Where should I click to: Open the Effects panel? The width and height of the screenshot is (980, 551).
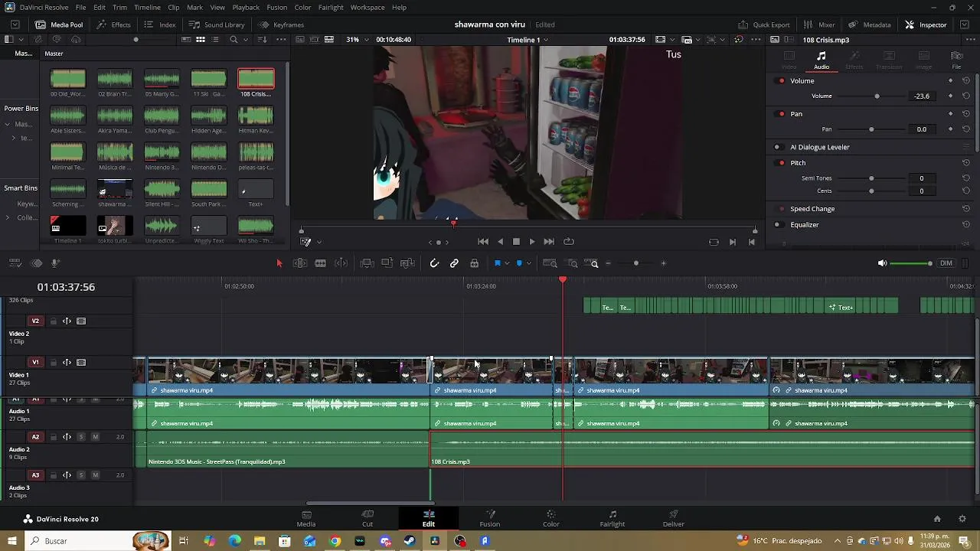pyautogui.click(x=114, y=24)
